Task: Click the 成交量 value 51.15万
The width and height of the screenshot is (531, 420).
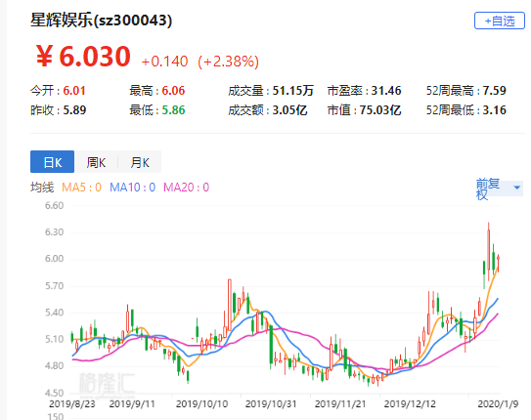Action: coord(293,91)
